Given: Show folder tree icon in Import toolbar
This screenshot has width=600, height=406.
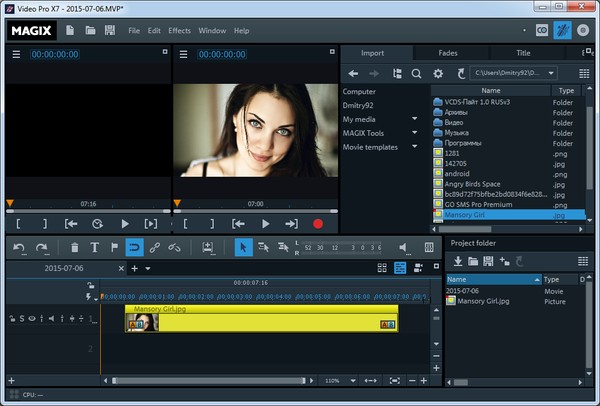Looking at the screenshot, I should click(398, 73).
